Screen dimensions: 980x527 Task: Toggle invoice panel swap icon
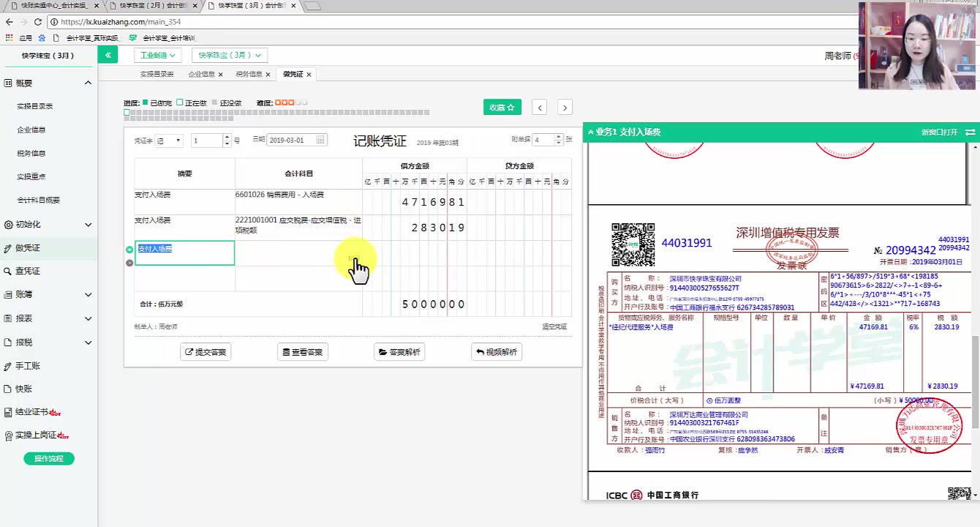pos(970,132)
